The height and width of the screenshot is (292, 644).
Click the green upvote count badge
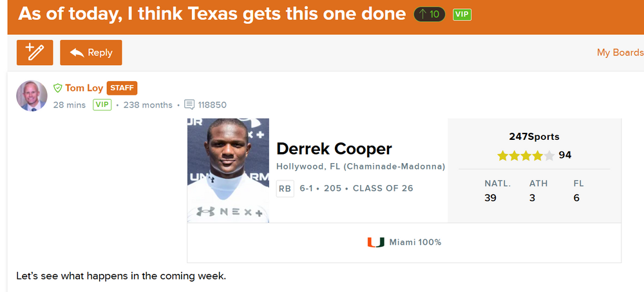[430, 14]
